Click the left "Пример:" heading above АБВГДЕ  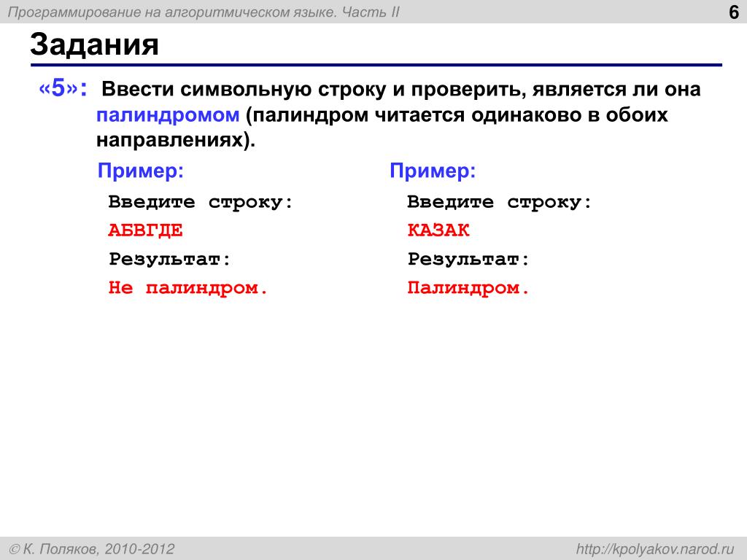tap(141, 171)
